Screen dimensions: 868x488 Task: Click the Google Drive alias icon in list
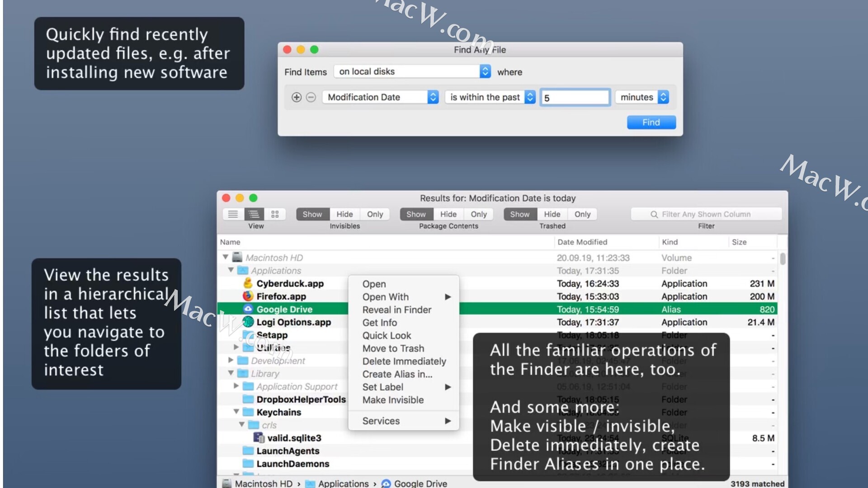[248, 309]
